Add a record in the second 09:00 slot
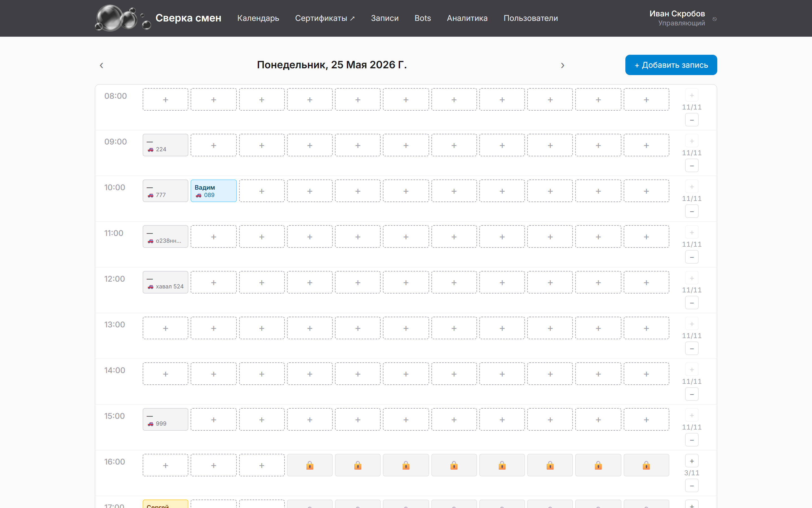 click(213, 145)
